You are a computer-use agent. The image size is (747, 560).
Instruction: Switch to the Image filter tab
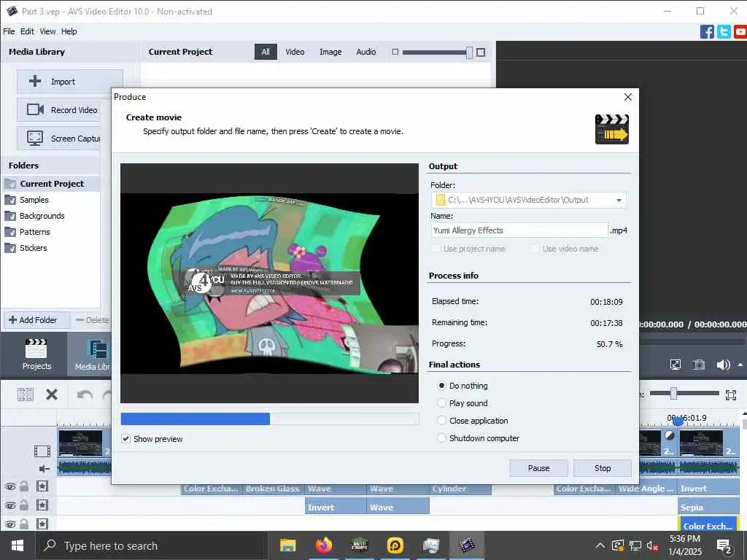point(330,52)
